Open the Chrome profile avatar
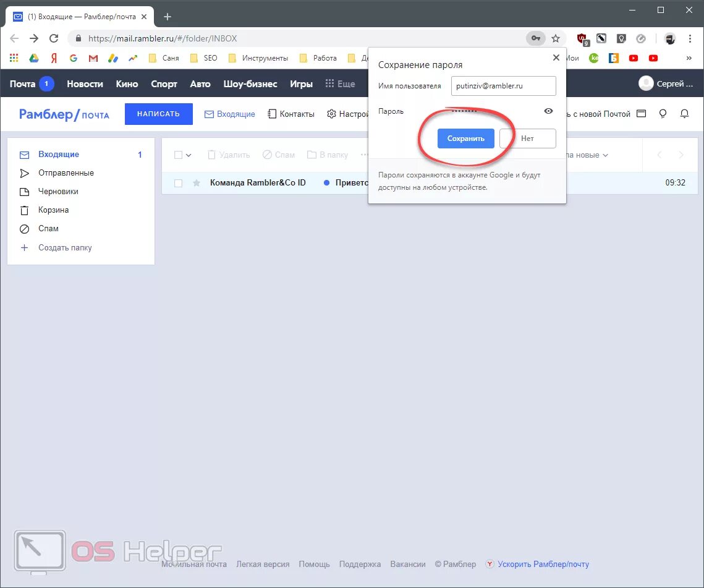The width and height of the screenshot is (704, 588). tap(670, 38)
